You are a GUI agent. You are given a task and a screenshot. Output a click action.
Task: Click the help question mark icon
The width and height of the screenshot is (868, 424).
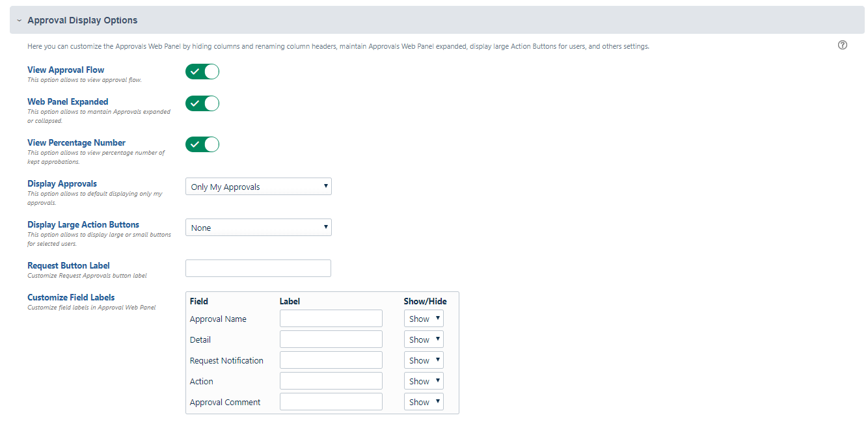pos(843,45)
